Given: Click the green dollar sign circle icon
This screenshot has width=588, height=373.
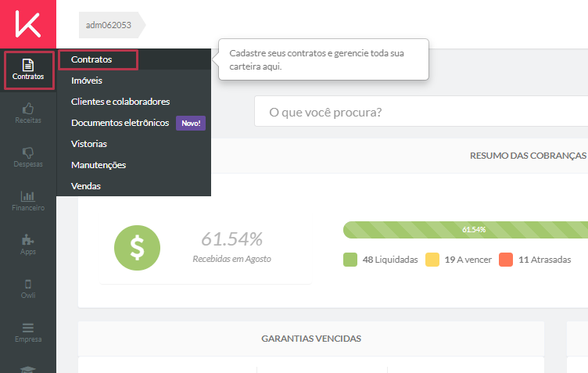Looking at the screenshot, I should 138,248.
